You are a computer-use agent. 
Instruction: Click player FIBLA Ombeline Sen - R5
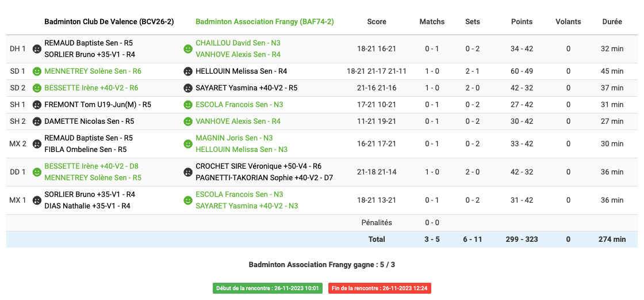(86, 149)
